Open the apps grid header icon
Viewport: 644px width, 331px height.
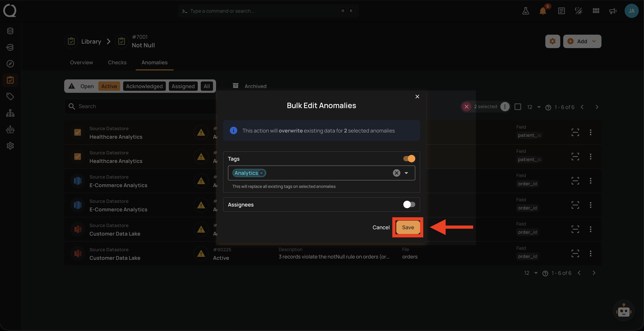tap(596, 11)
